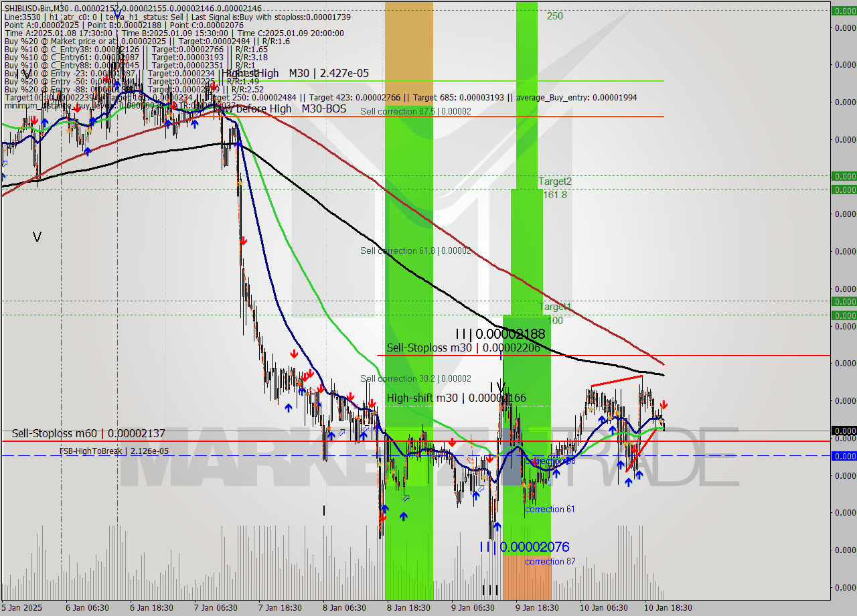Select the orange zone below the 0.00002076 label
The image size is (857, 616).
point(527,577)
